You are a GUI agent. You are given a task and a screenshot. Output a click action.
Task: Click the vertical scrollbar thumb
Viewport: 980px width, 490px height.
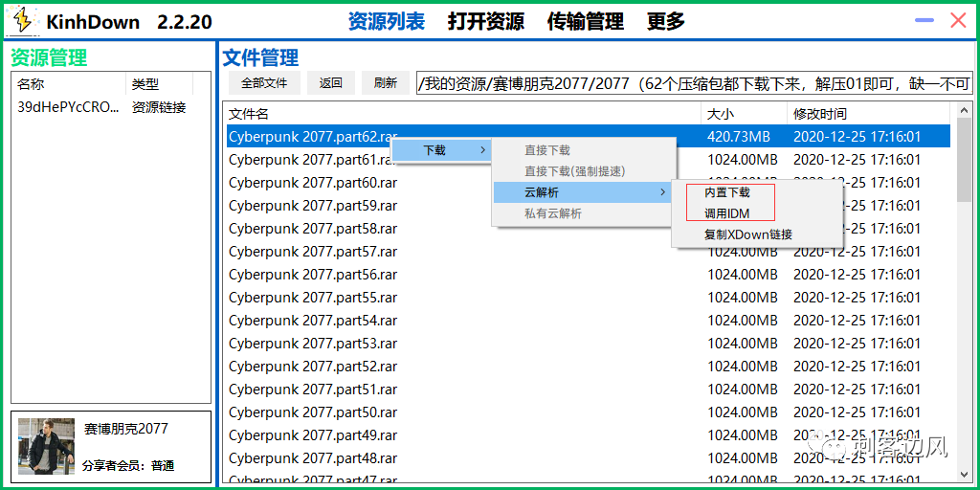click(x=963, y=161)
